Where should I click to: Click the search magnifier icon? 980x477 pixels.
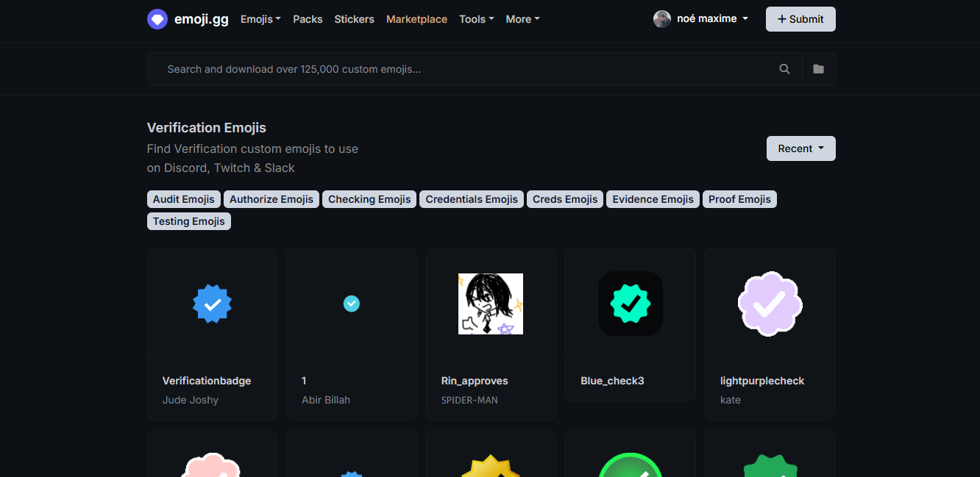click(784, 69)
